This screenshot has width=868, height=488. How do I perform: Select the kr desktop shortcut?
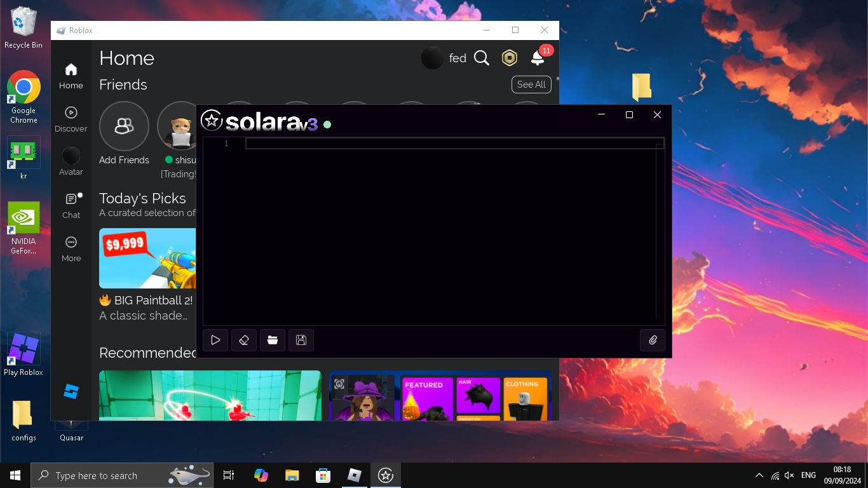(x=24, y=158)
